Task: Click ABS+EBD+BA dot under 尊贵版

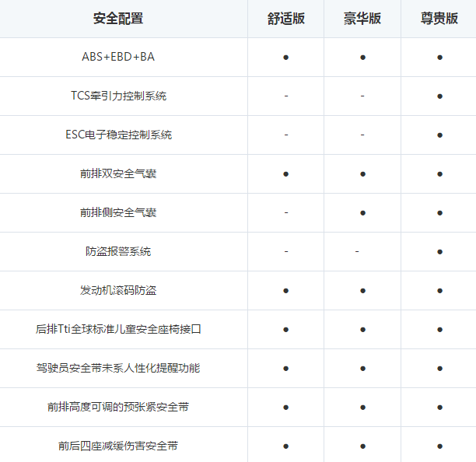Action: (439, 58)
